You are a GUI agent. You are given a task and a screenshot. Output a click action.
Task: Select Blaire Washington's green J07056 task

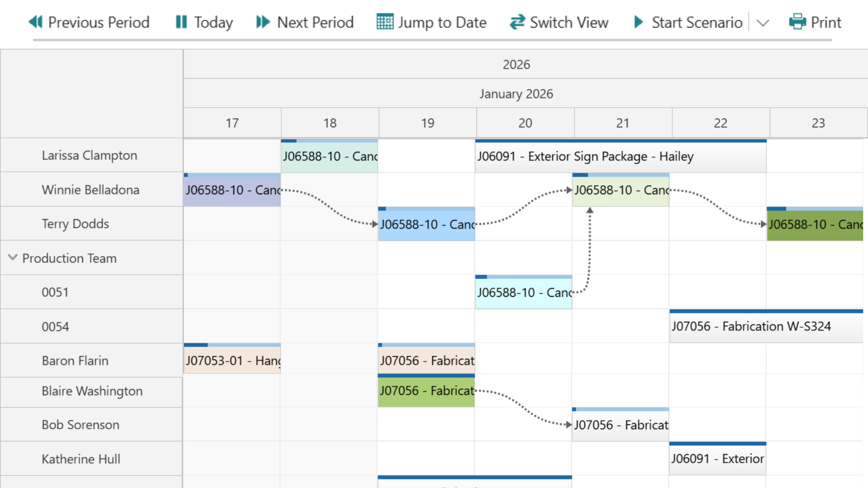[426, 391]
